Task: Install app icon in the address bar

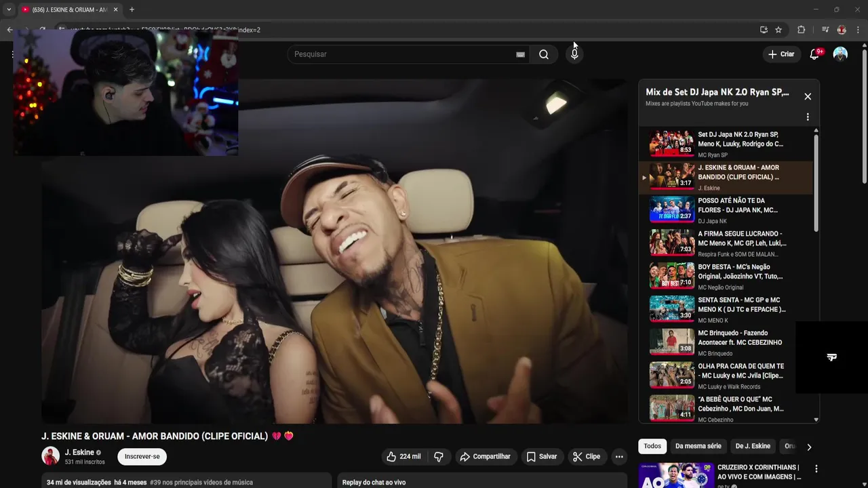Action: (x=764, y=30)
